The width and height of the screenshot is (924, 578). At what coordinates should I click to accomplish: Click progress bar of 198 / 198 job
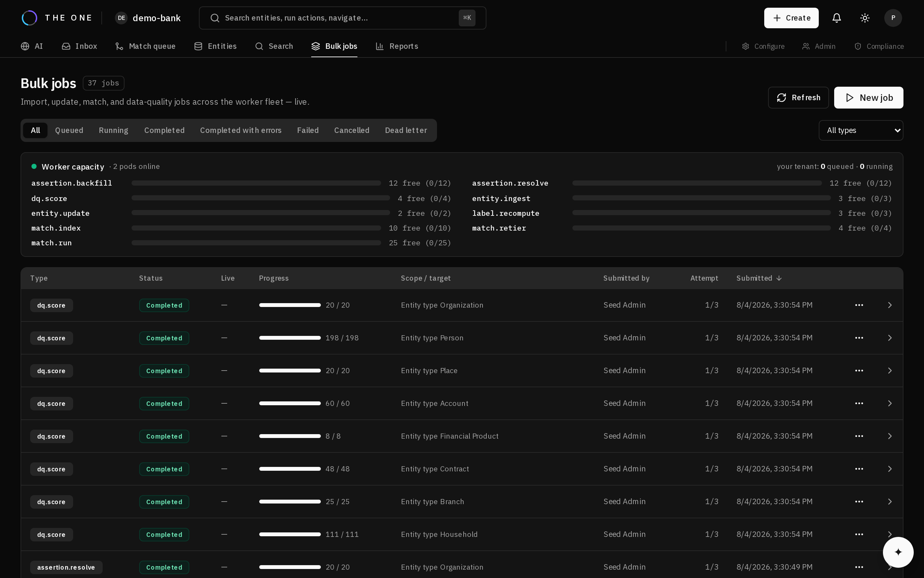coord(290,338)
